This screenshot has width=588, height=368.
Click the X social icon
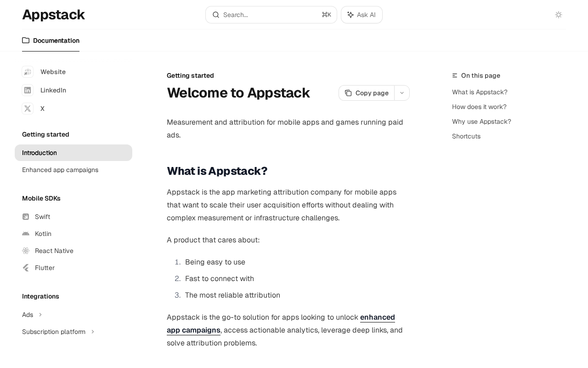tap(28, 109)
